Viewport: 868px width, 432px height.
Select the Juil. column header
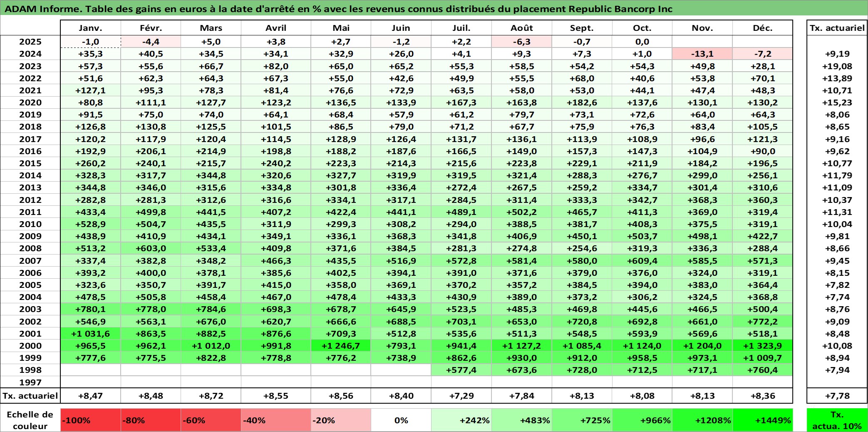pyautogui.click(x=461, y=28)
